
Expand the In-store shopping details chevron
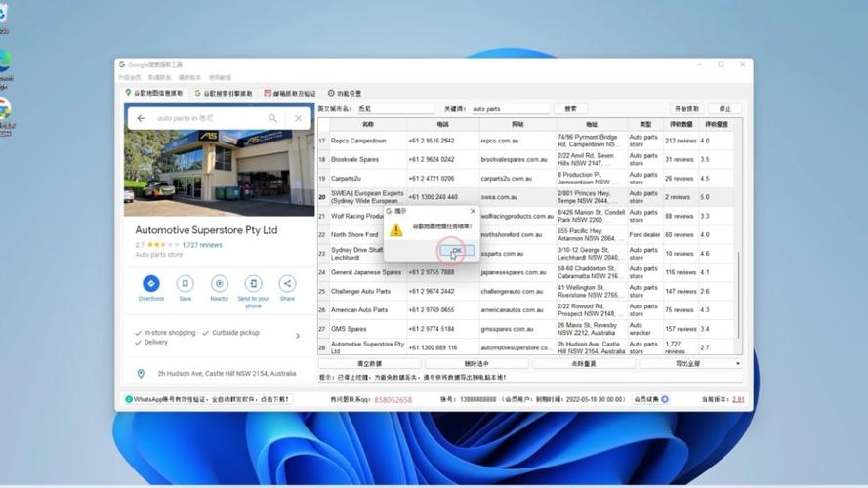click(298, 336)
